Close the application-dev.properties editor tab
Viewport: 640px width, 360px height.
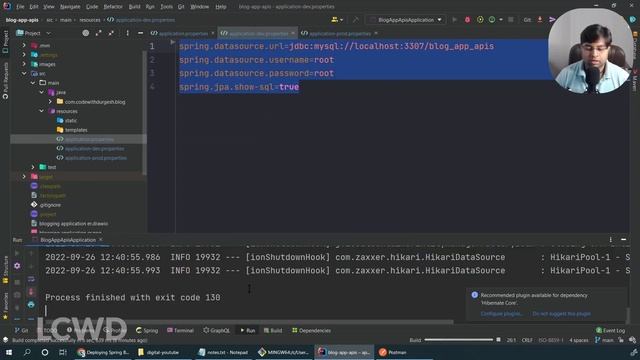click(293, 33)
